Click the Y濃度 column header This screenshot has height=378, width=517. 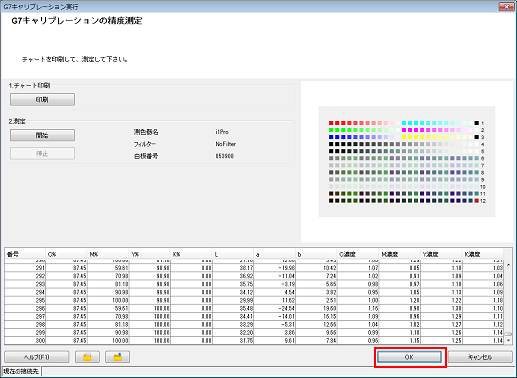coord(441,254)
